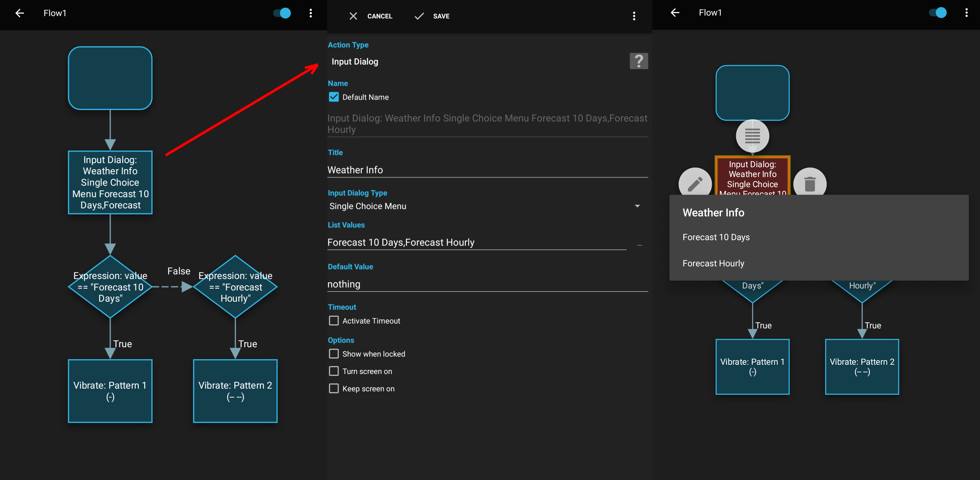
Task: Select empty trigger node in left flow
Action: pyautogui.click(x=110, y=78)
